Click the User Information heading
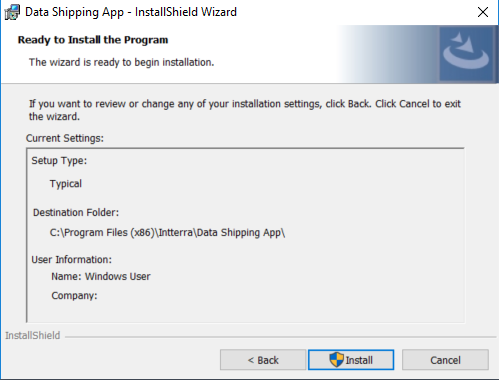The width and height of the screenshot is (499, 380). (x=72, y=260)
